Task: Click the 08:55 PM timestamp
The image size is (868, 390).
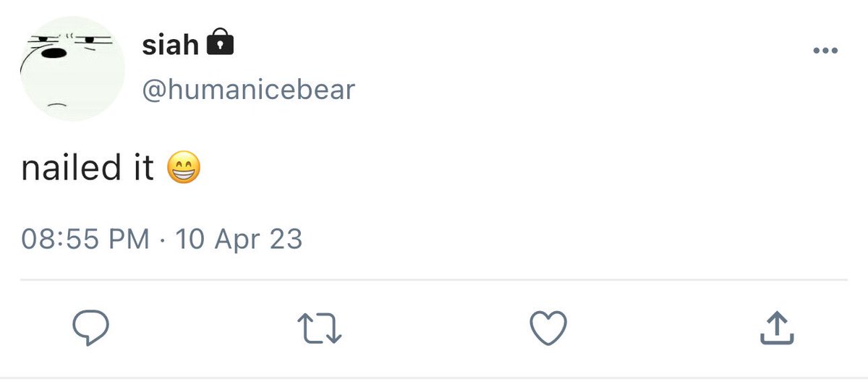Action: pos(86,239)
